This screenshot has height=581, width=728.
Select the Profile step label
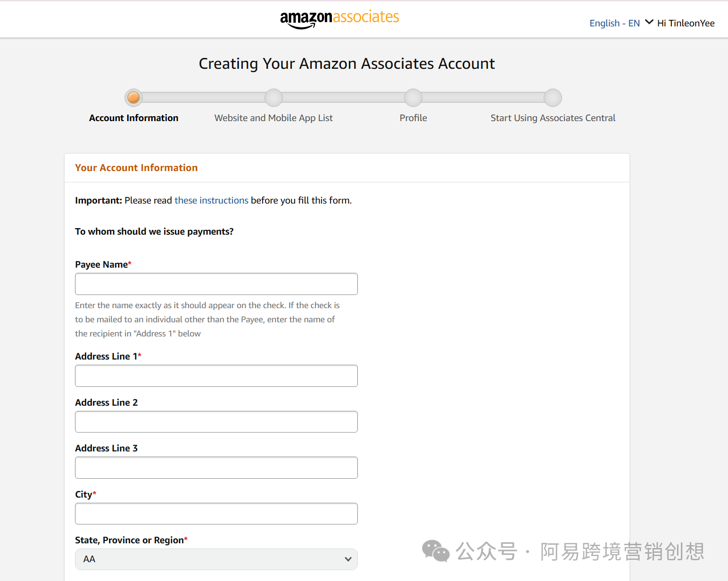tap(413, 118)
